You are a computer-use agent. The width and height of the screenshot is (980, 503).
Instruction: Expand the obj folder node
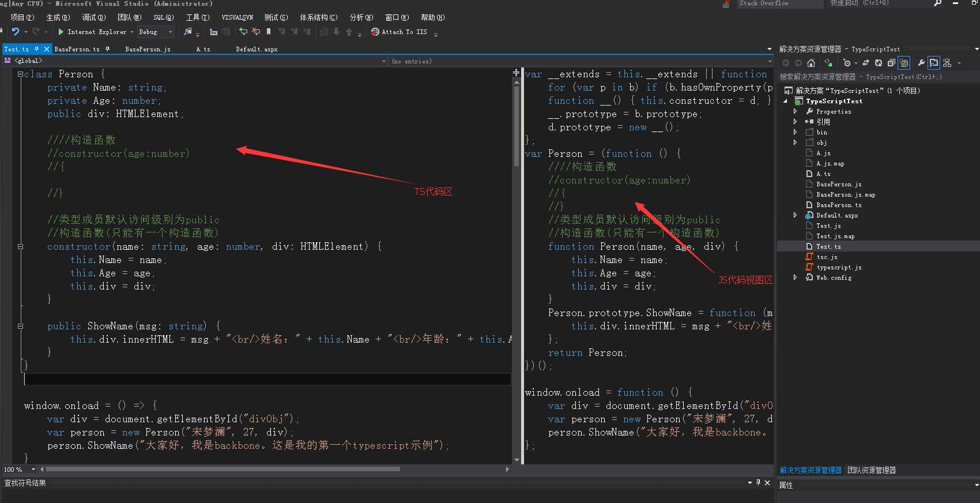(x=796, y=142)
